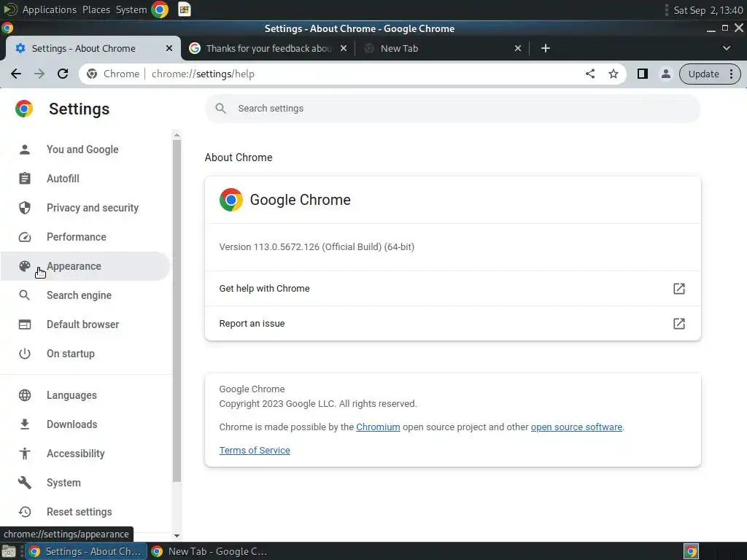Click the settings sidebar scrollbar thumb
Screen dimensions: 747x560
(177, 311)
